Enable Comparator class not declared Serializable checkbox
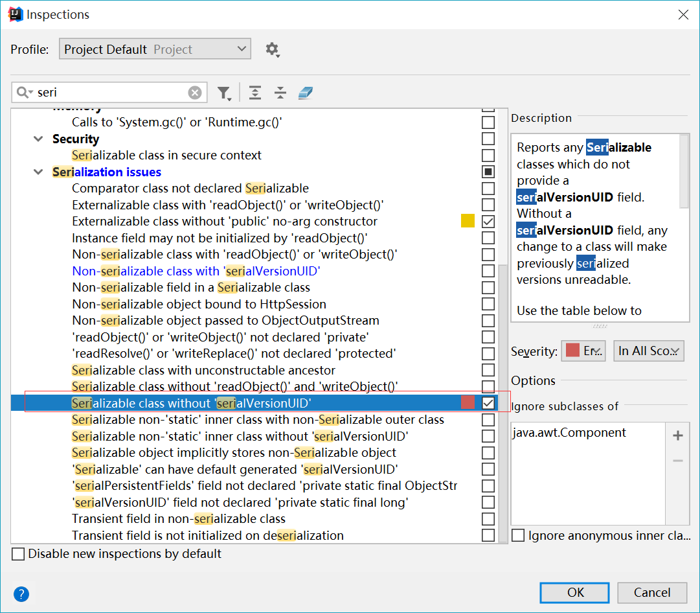Screen dimensions: 700x613 pyautogui.click(x=488, y=188)
